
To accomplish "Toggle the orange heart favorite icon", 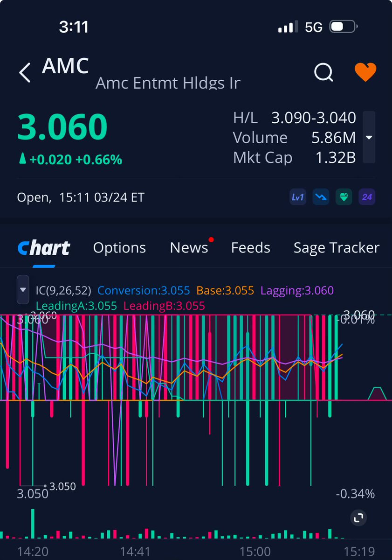I will point(365,72).
